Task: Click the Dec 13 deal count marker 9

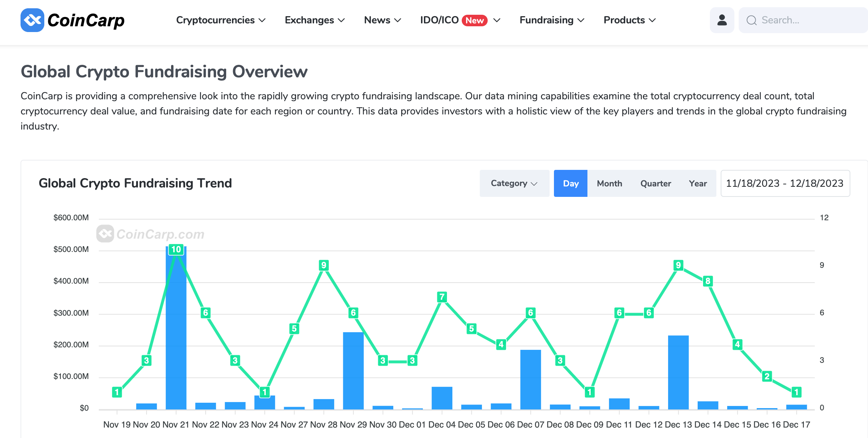Action: (x=678, y=265)
